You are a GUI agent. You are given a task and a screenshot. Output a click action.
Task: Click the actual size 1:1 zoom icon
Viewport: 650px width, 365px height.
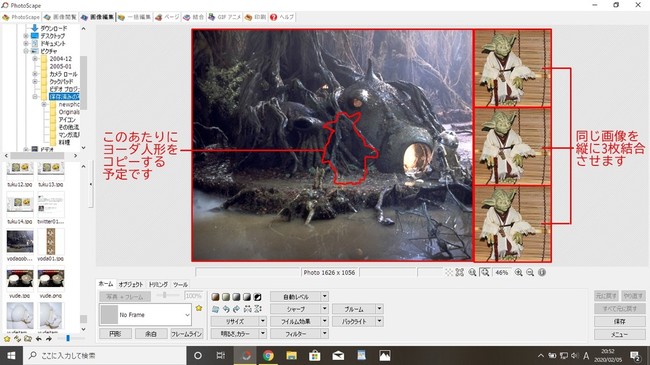(x=472, y=273)
